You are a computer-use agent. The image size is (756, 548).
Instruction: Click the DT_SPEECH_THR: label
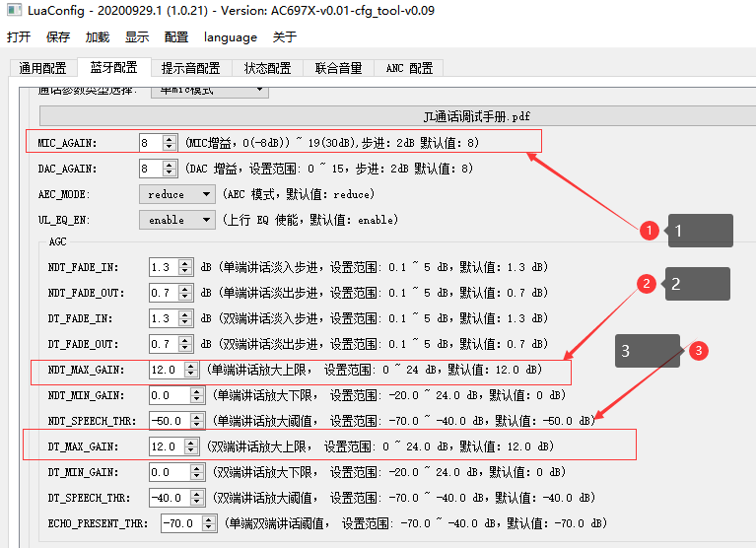[x=89, y=498]
